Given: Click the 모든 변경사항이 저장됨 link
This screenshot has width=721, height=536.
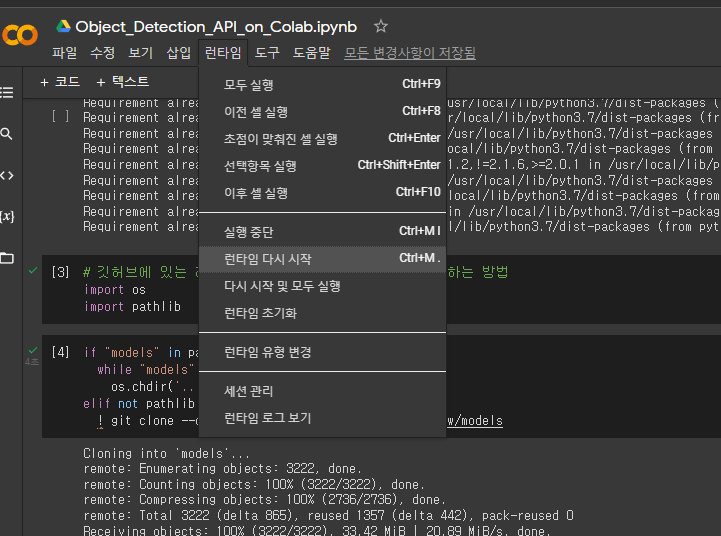Looking at the screenshot, I should click(410, 53).
